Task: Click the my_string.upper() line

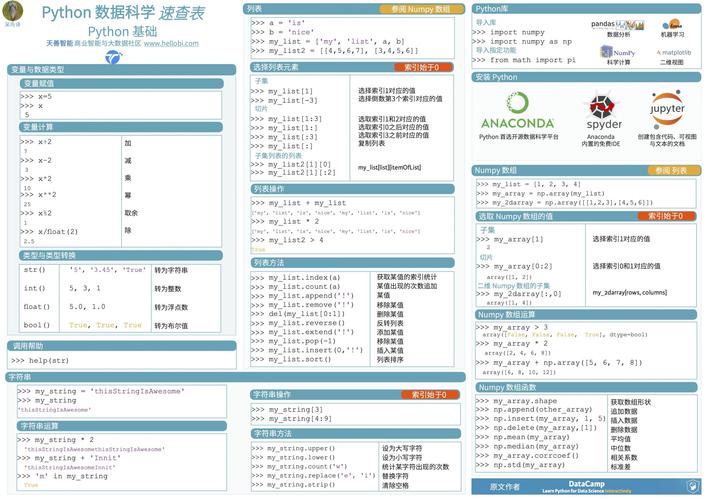Action: [294, 449]
